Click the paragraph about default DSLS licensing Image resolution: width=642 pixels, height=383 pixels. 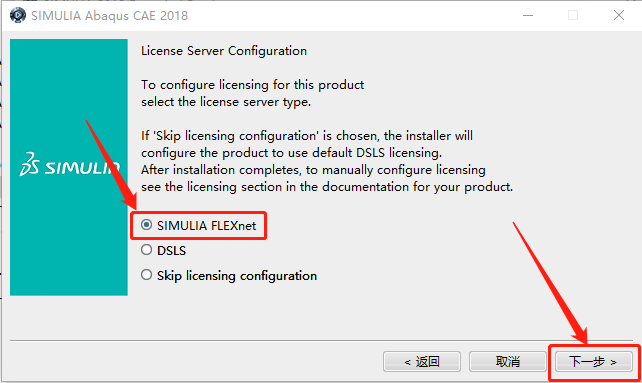pos(327,161)
